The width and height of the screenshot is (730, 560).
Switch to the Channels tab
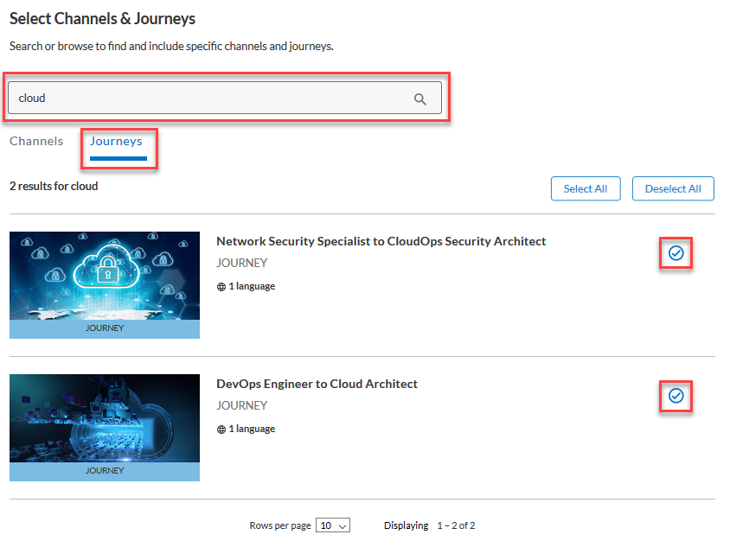(36, 141)
